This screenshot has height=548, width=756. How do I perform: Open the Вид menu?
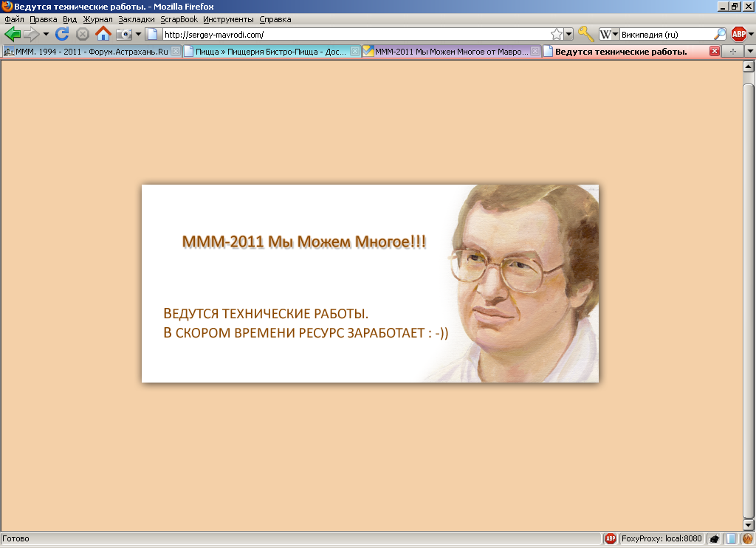(x=70, y=19)
